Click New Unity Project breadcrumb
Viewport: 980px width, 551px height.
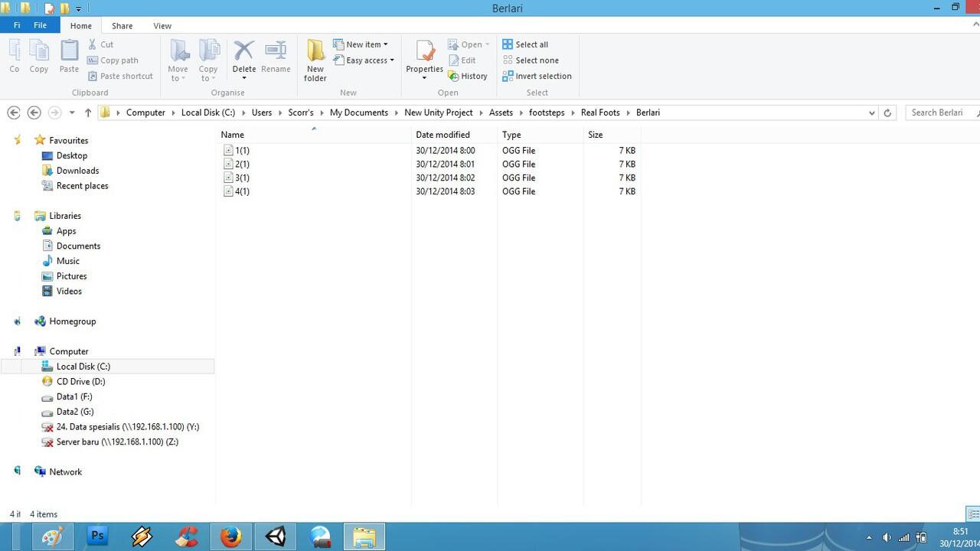(x=439, y=112)
